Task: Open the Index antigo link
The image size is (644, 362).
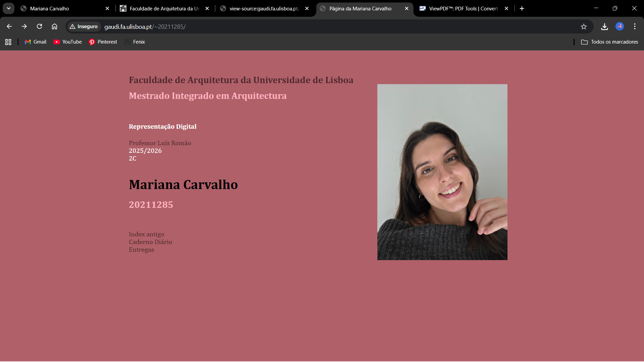Action: [x=146, y=234]
